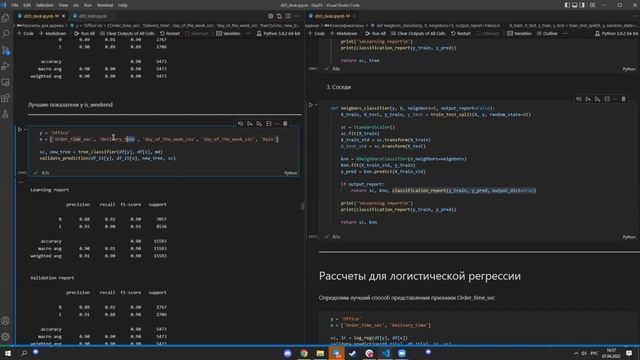Open the Extensions view
The image size is (640, 360).
click(x=6, y=98)
